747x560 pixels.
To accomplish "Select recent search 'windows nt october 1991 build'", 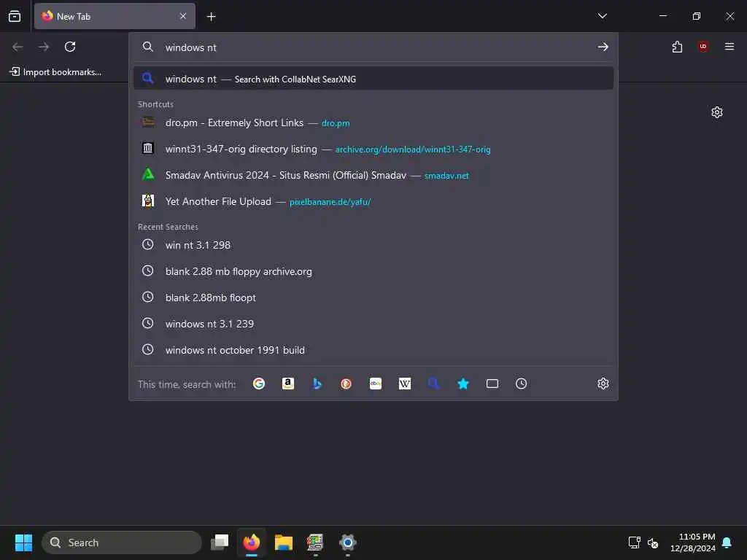I will click(x=373, y=350).
